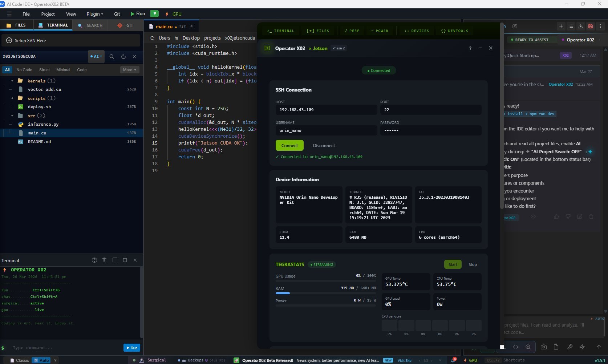Open a new chat with the plus icon
This screenshot has height=364, width=608.
[561, 27]
